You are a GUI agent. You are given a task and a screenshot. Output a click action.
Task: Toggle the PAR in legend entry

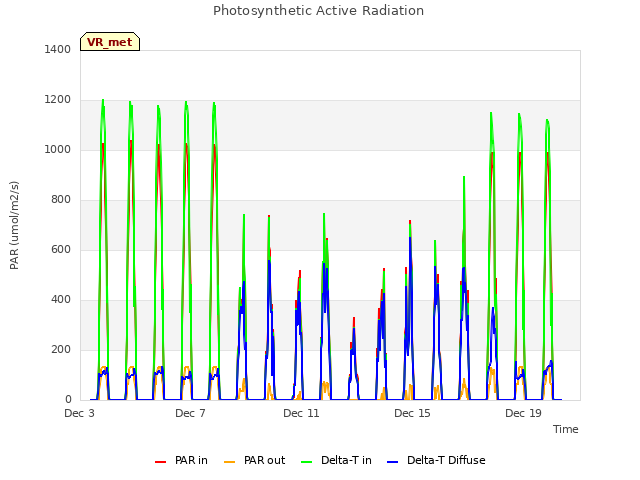(x=181, y=460)
